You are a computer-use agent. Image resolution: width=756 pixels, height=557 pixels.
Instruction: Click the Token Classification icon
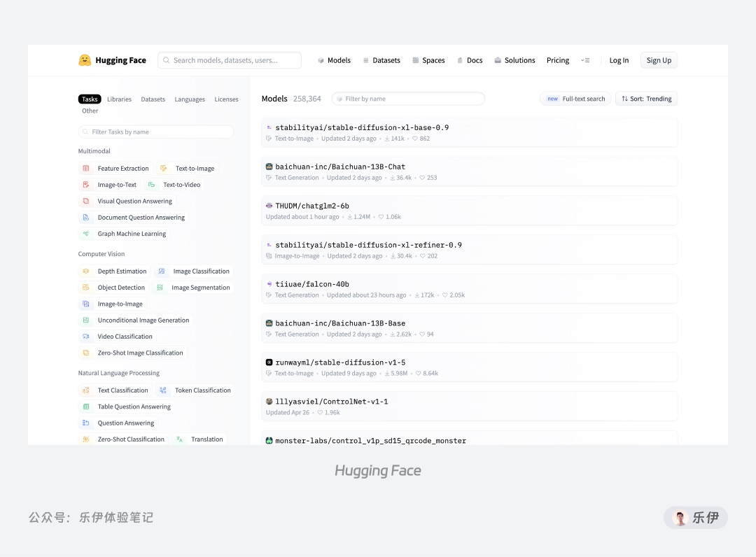tap(163, 390)
